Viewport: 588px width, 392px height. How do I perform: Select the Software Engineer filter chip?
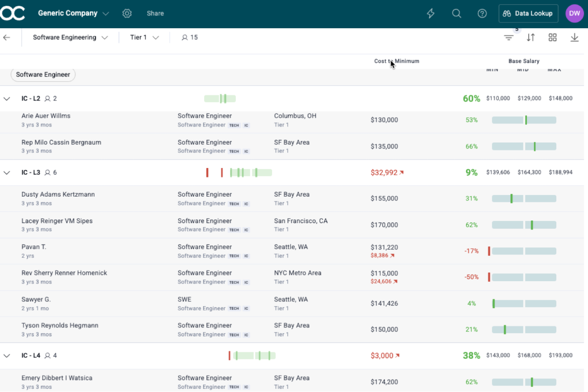click(43, 75)
